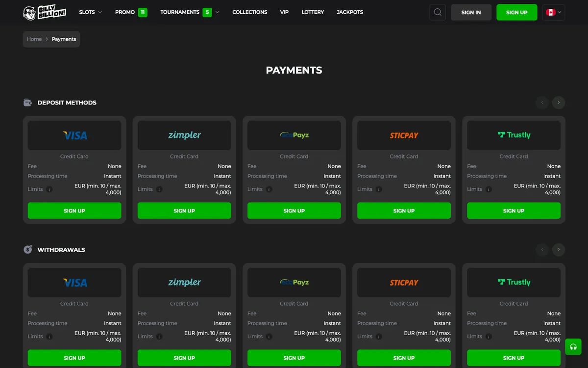This screenshot has height=368, width=588.
Task: Click the Visa logo in withdrawals
Action: tap(74, 283)
